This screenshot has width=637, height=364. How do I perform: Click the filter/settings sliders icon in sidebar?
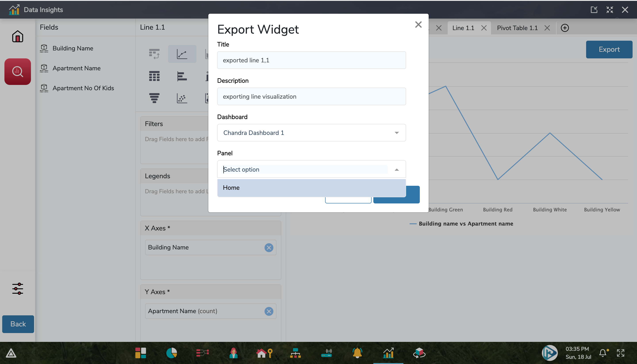point(17,289)
